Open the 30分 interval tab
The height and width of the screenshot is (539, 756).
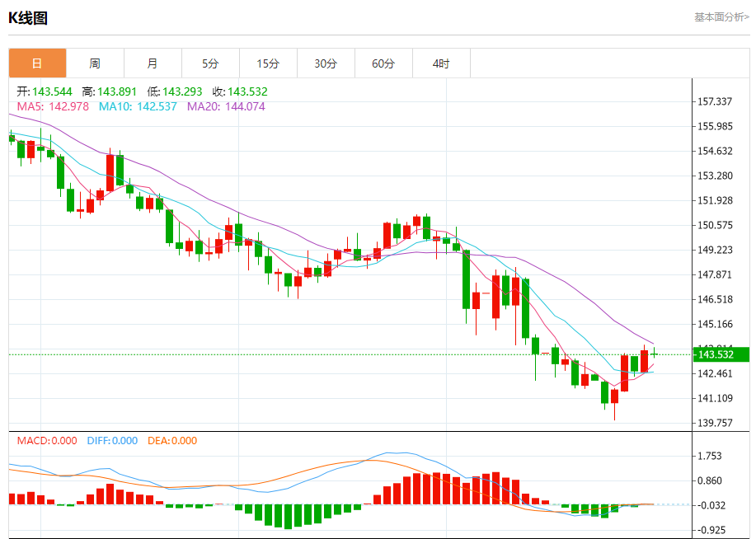pyautogui.click(x=326, y=63)
